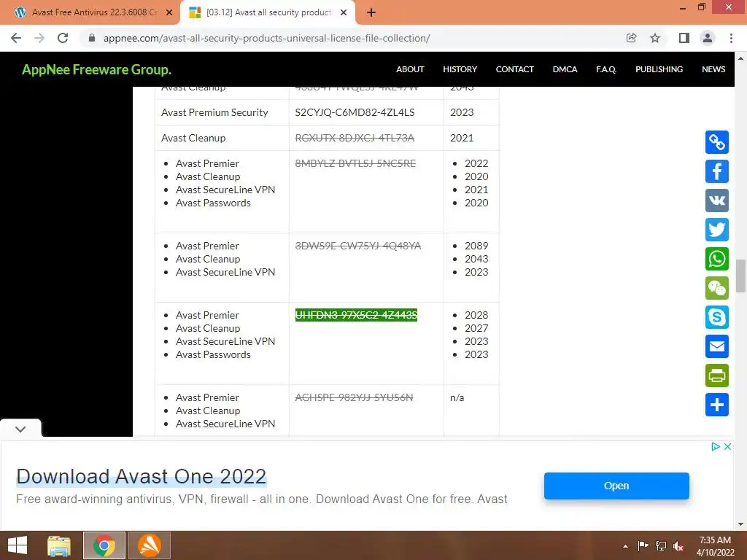Click the highlighted key UHFDN3-97X5C2-4Z4435

(x=356, y=315)
